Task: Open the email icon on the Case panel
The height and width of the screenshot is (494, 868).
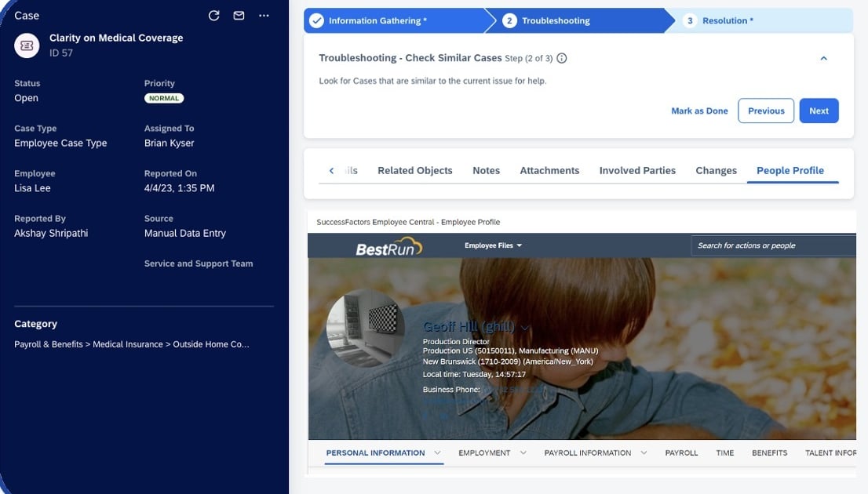Action: tap(237, 14)
